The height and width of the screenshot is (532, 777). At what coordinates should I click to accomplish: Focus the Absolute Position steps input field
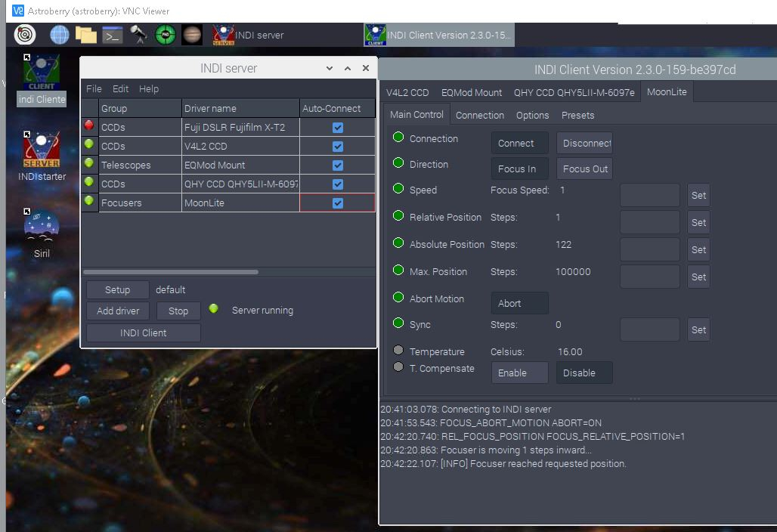pyautogui.click(x=650, y=249)
